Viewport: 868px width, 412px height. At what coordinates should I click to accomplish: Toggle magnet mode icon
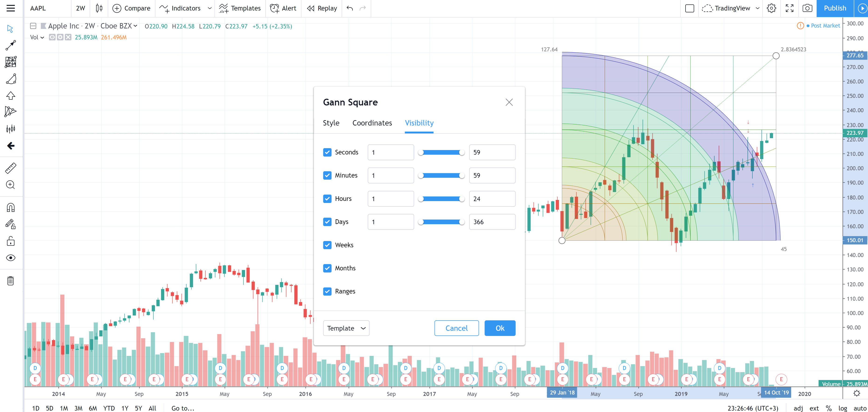[x=11, y=207]
